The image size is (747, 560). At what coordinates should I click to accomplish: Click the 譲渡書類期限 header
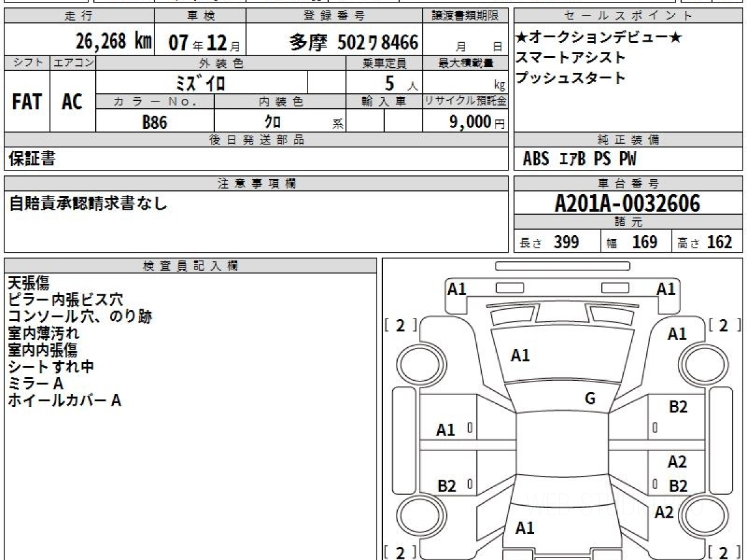coord(466,16)
